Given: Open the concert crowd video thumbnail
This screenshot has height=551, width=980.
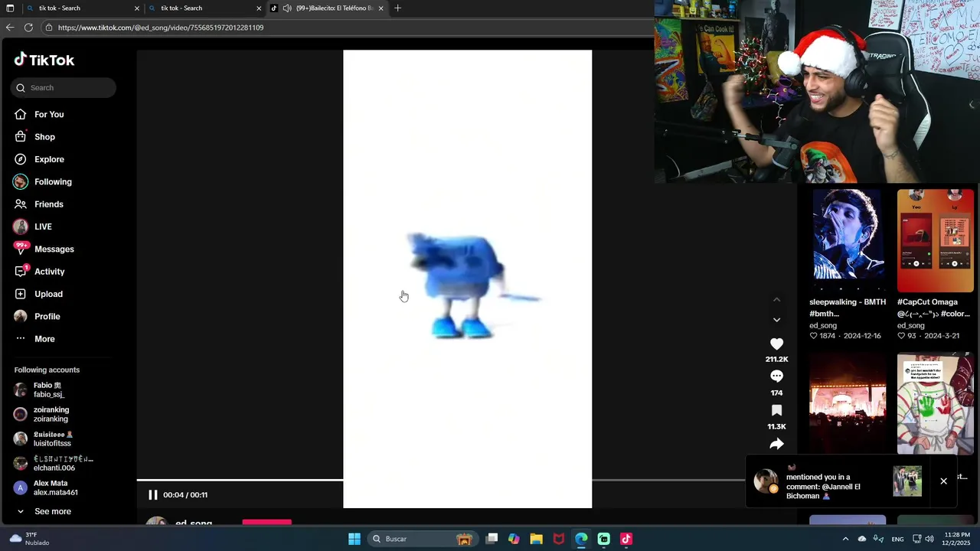Looking at the screenshot, I should tap(848, 404).
